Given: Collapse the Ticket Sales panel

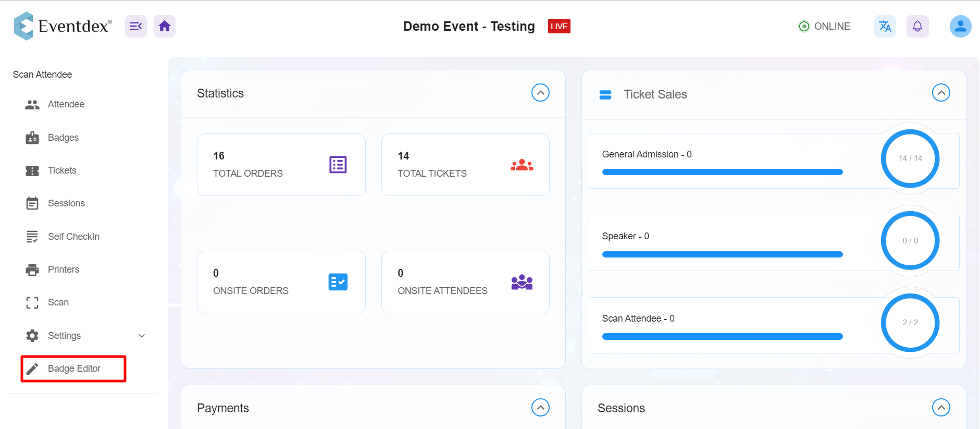Looking at the screenshot, I should (941, 93).
